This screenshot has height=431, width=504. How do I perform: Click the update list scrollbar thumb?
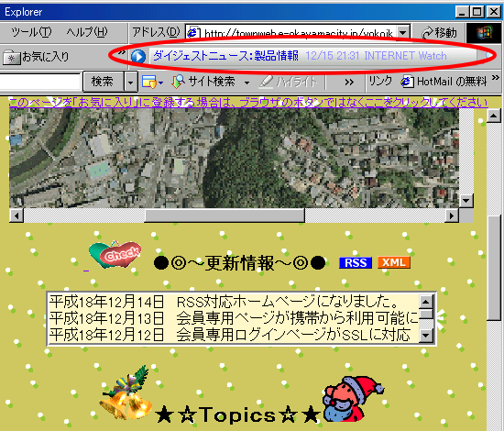coord(426,314)
